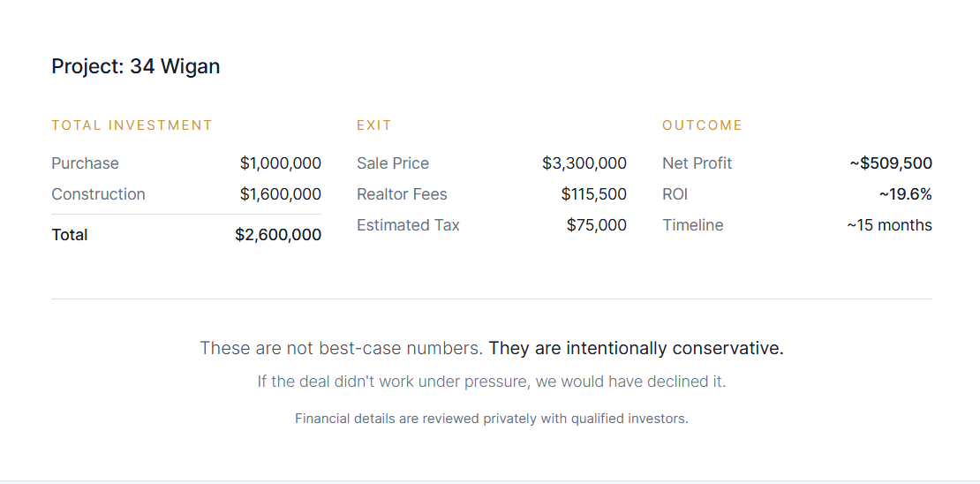Click the Estimated Tax value $75,000

597,225
